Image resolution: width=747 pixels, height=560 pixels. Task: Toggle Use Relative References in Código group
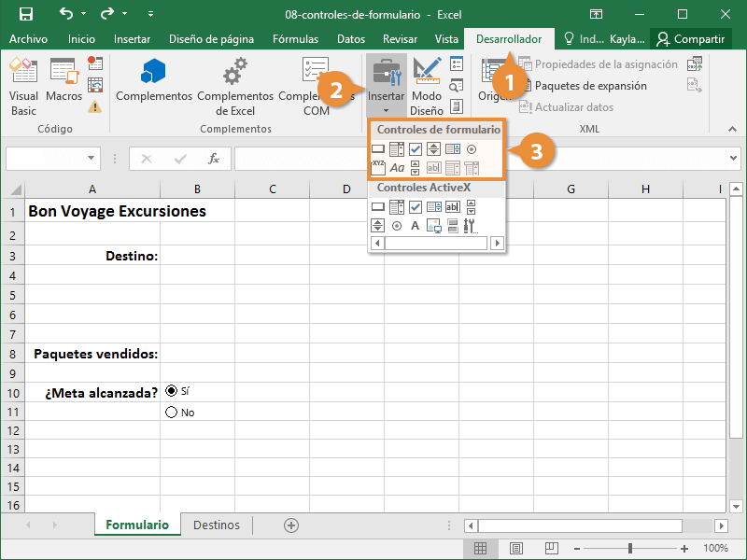(95, 85)
